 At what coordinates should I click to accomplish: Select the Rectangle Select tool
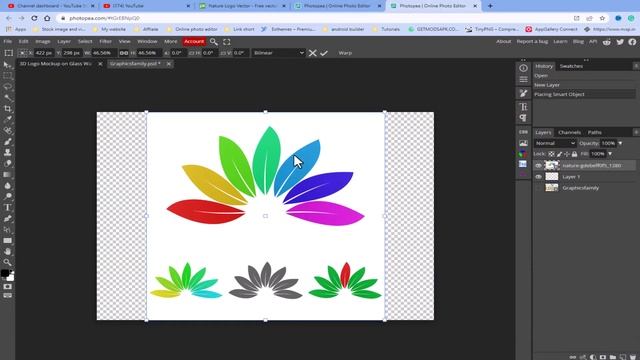tap(7, 76)
